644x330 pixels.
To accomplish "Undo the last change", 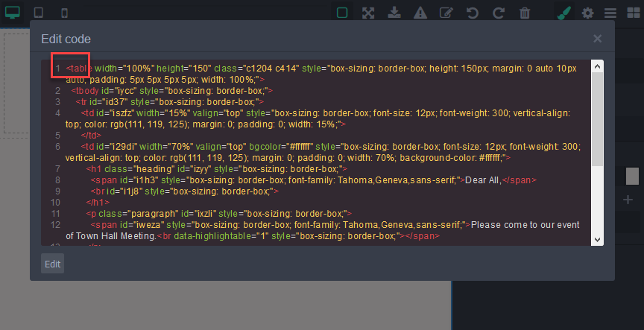I will (473, 13).
